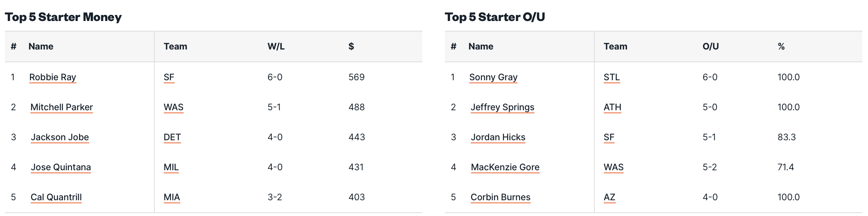Click the MIA team link
This screenshot has height=216, width=868.
(172, 197)
